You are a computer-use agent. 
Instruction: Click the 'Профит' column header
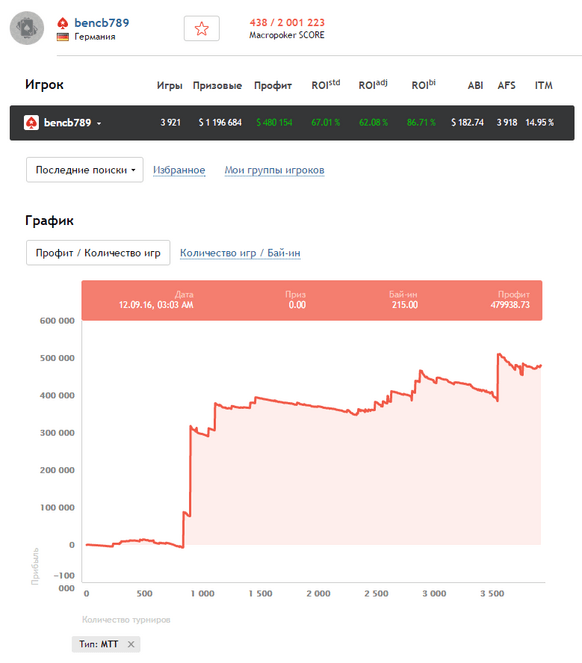(x=273, y=85)
